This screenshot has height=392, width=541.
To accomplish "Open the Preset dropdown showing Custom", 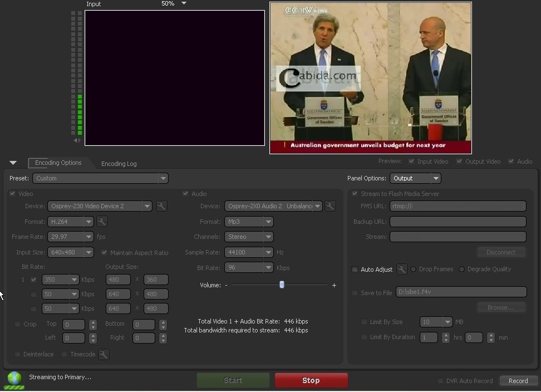I will (100, 178).
